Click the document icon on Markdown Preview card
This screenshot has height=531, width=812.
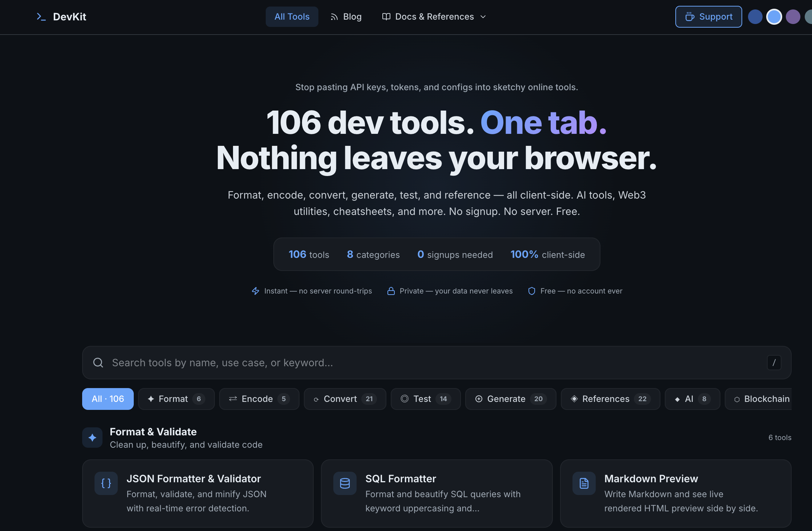click(583, 483)
